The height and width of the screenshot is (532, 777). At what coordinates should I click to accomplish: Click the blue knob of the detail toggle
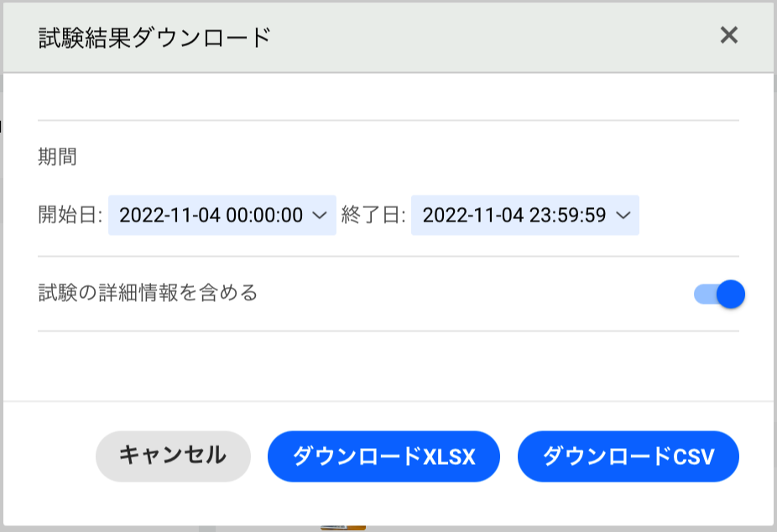click(x=731, y=294)
